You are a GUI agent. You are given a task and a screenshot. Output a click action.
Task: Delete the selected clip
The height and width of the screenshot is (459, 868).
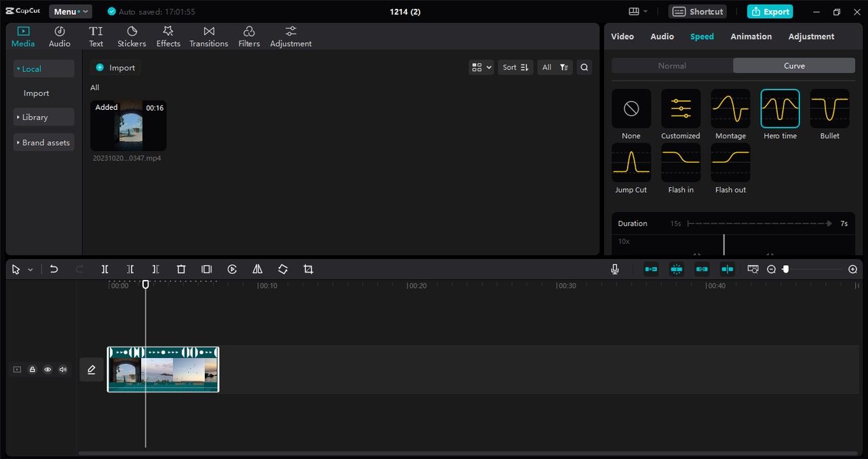181,269
